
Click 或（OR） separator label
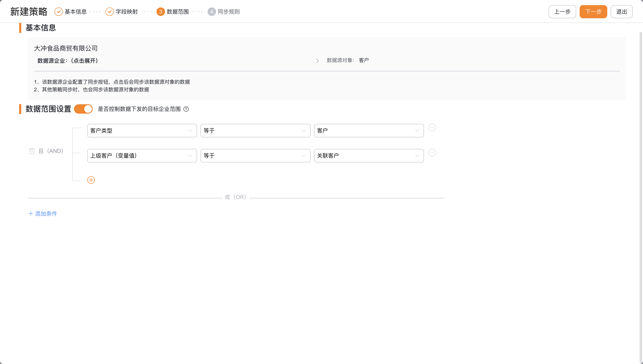[x=236, y=197]
